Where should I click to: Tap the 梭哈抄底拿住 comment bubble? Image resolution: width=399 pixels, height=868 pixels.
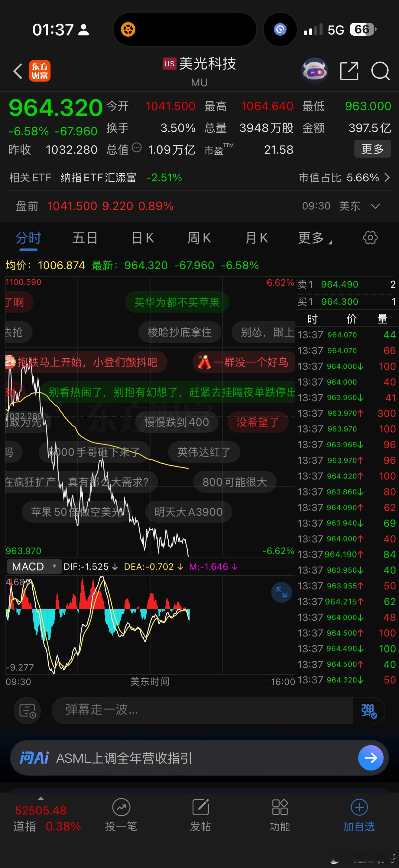180,332
